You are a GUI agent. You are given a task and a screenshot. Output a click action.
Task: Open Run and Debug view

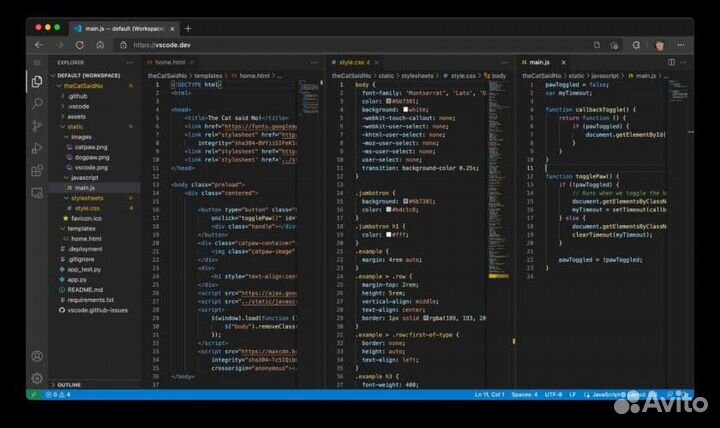coord(37,147)
